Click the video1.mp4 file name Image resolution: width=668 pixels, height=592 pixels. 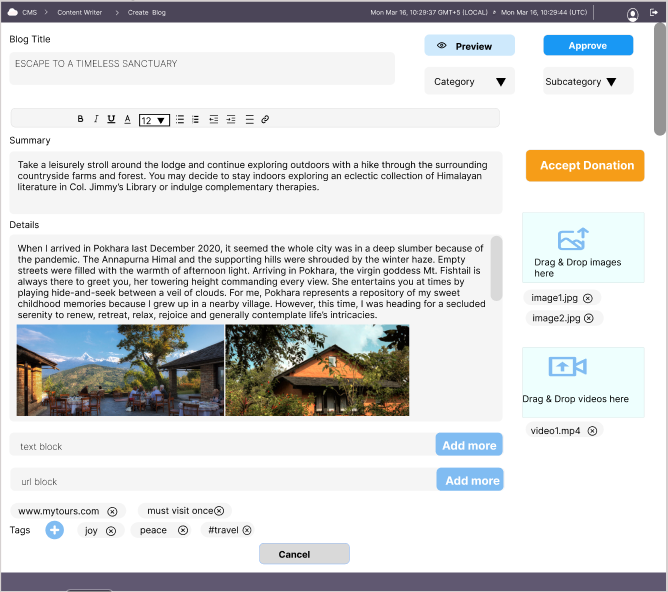click(x=555, y=431)
